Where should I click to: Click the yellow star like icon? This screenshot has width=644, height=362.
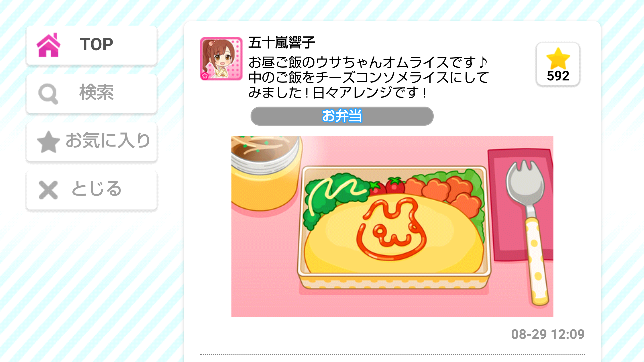pos(558,59)
